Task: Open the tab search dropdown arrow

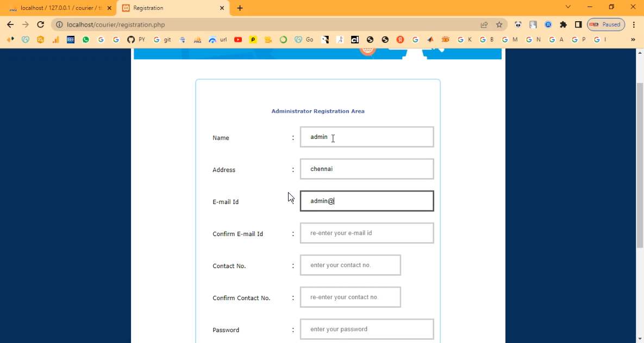Action: (x=568, y=7)
